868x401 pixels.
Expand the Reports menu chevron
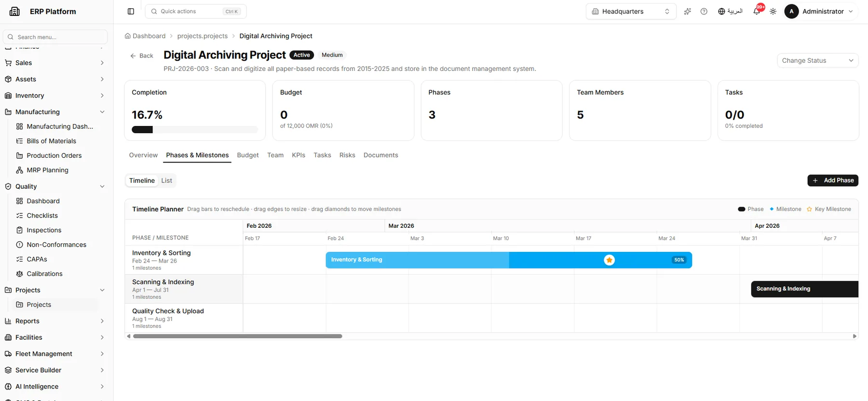[102, 321]
